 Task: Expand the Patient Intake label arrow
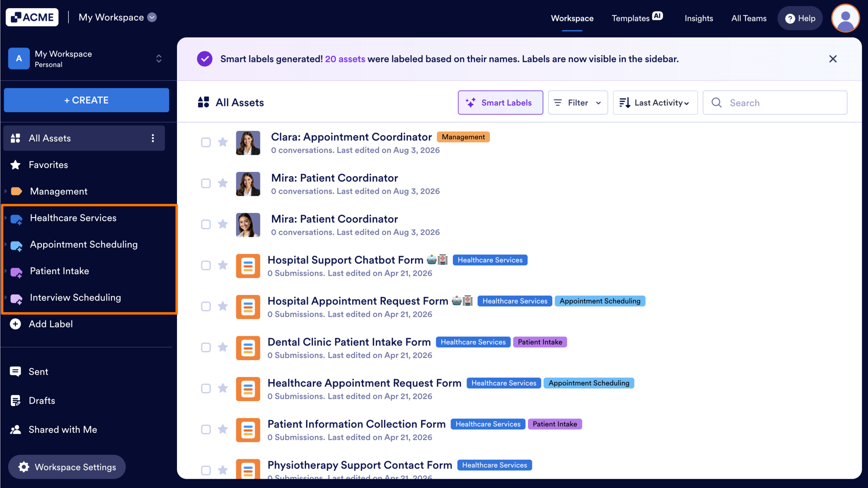click(x=6, y=271)
